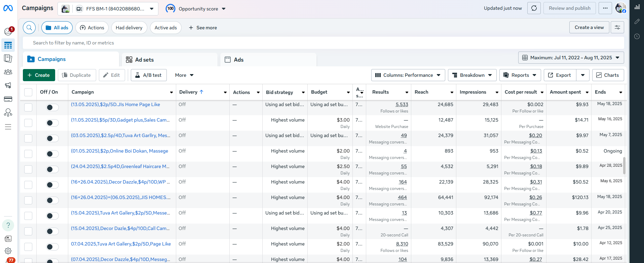
Task: Click the green Create button
Action: [x=39, y=75]
